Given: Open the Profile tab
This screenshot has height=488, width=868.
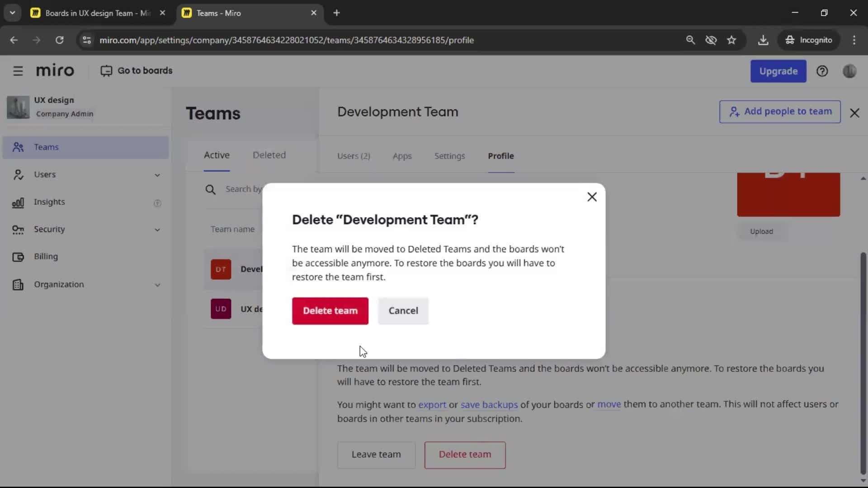Looking at the screenshot, I should pyautogui.click(x=500, y=156).
